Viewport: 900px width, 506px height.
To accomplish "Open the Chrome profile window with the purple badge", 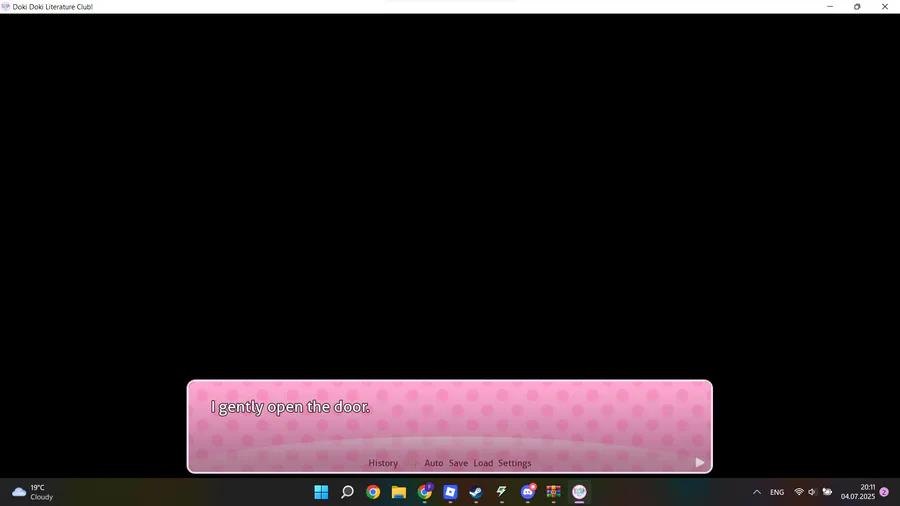I will point(425,492).
